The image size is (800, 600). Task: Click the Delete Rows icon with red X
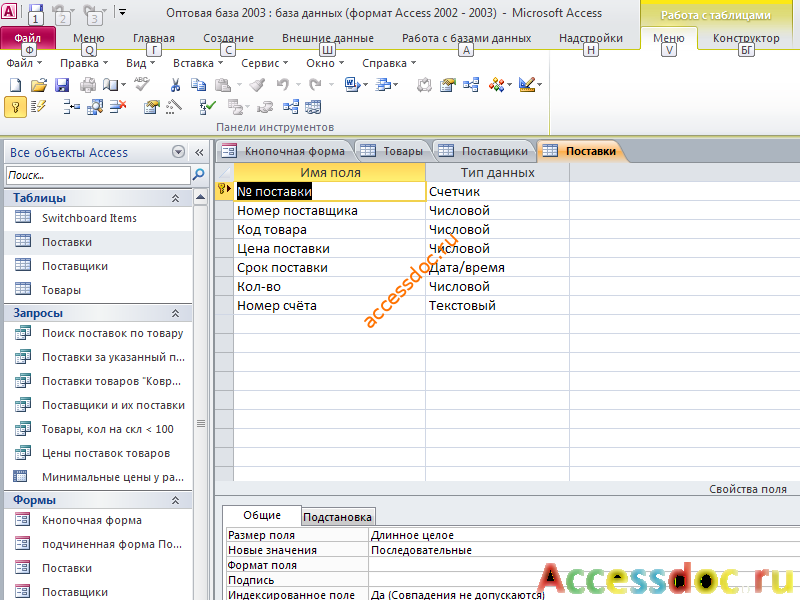118,107
